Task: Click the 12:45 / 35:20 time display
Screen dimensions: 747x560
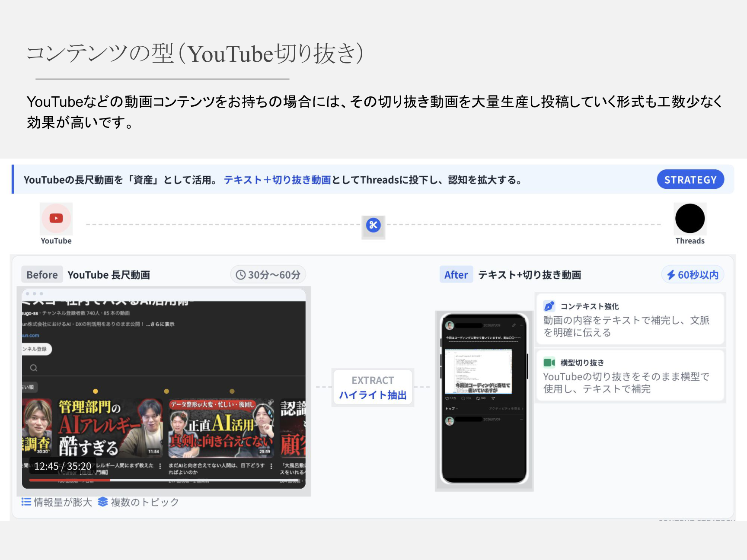Action: (x=63, y=466)
